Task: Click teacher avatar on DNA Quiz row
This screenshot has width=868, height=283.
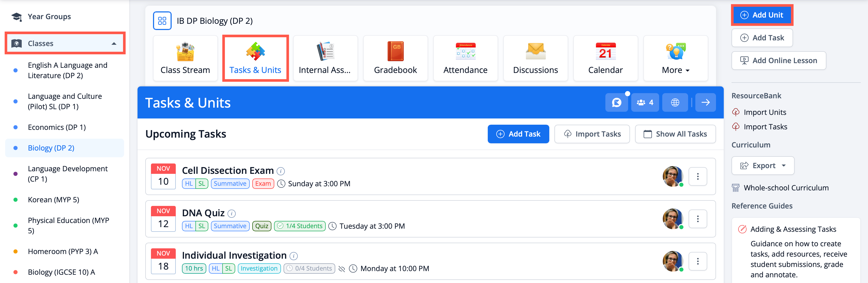Action: pos(673,219)
